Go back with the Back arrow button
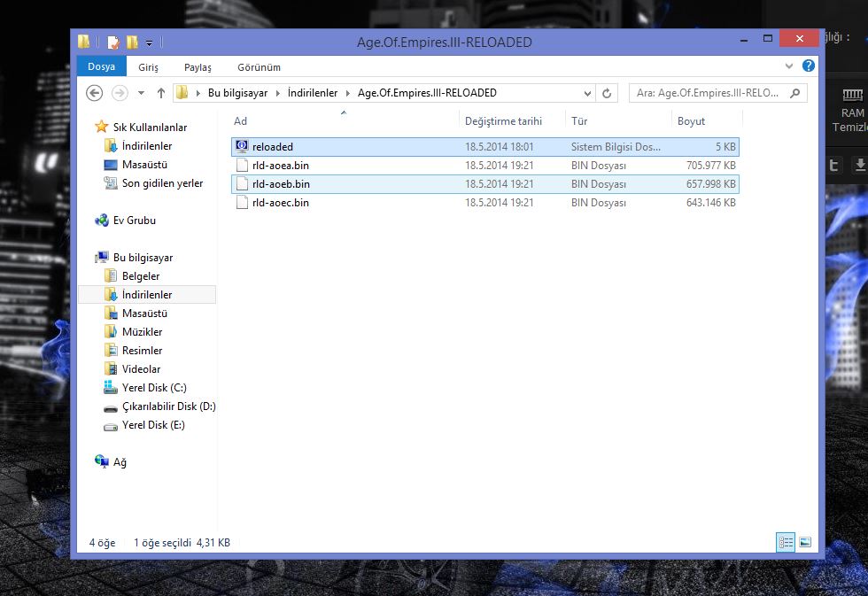Viewport: 868px width, 596px height. [x=95, y=93]
